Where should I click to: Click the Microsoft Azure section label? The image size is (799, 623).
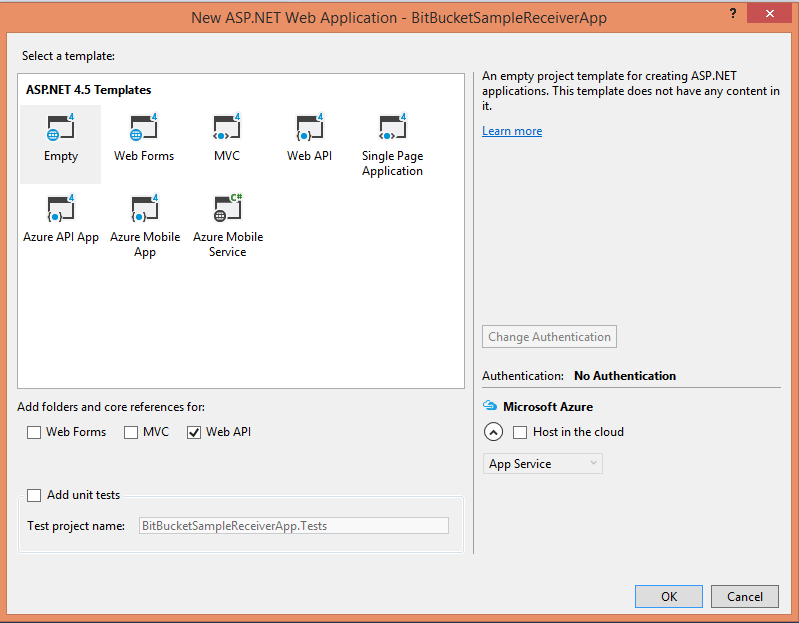[548, 407]
